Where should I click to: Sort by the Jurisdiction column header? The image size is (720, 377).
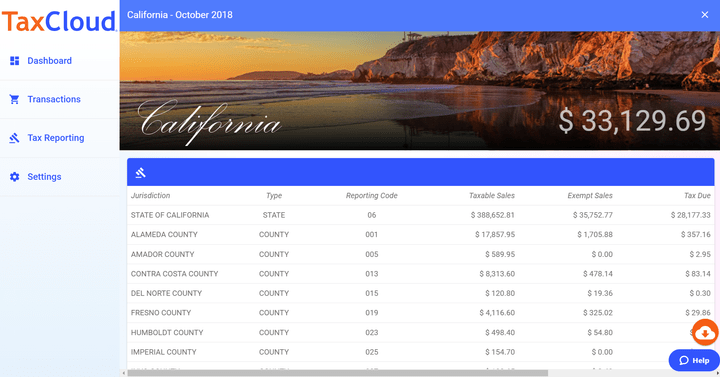pyautogui.click(x=151, y=195)
